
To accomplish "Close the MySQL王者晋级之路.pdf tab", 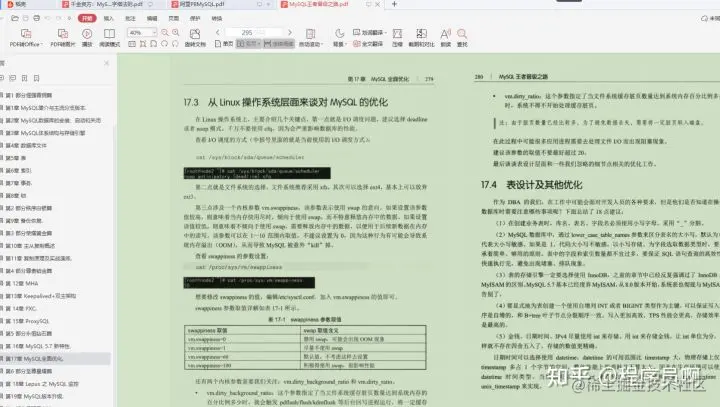I will pos(377,4).
